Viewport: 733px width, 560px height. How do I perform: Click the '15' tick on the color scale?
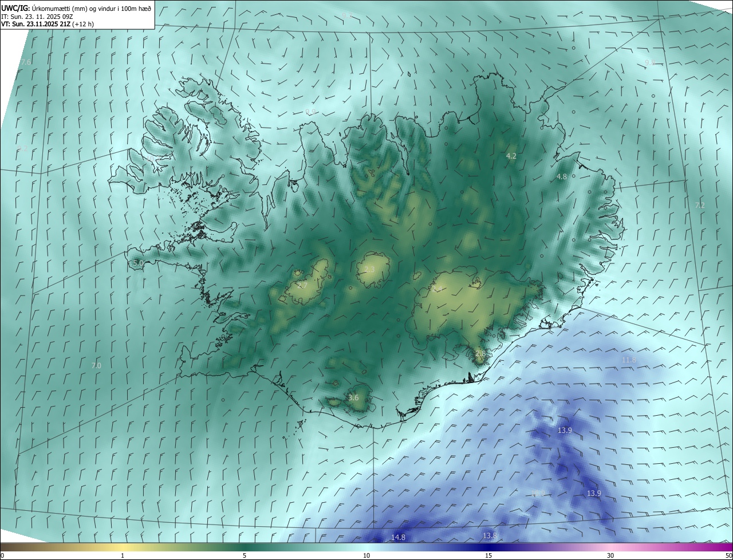click(488, 555)
